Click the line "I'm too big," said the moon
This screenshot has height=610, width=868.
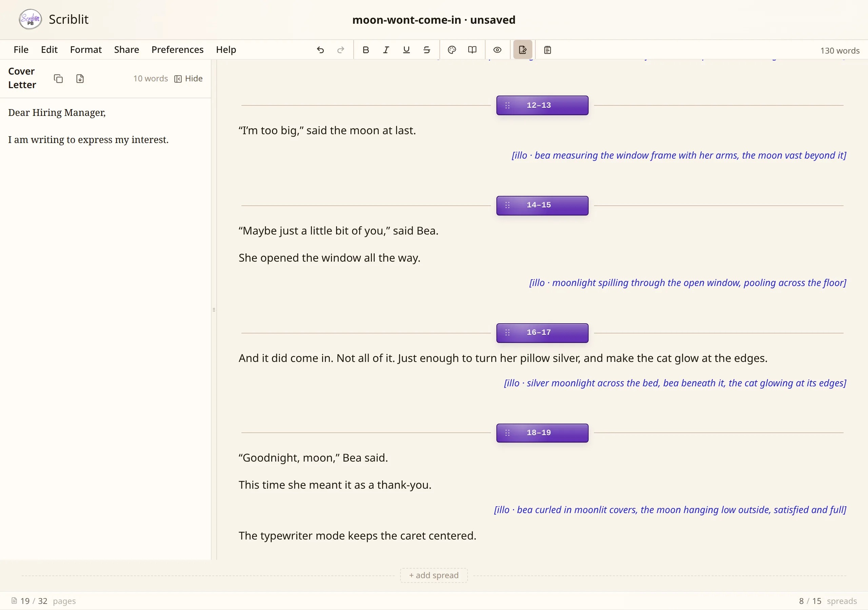tap(327, 130)
